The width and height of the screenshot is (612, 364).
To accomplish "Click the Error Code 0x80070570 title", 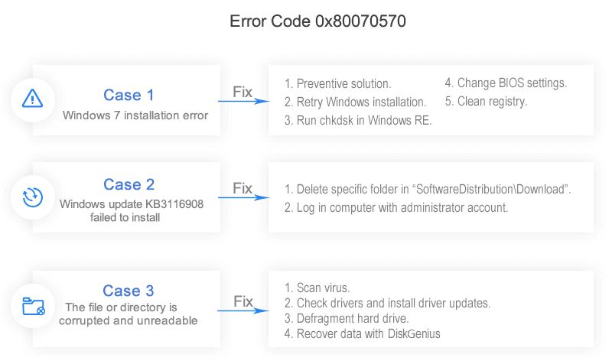I will [x=317, y=21].
